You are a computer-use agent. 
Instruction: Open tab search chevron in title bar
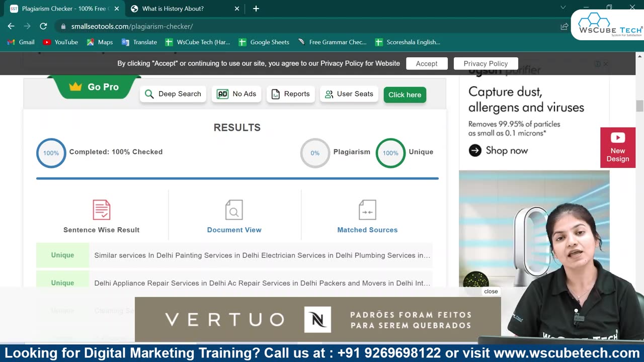click(x=562, y=8)
